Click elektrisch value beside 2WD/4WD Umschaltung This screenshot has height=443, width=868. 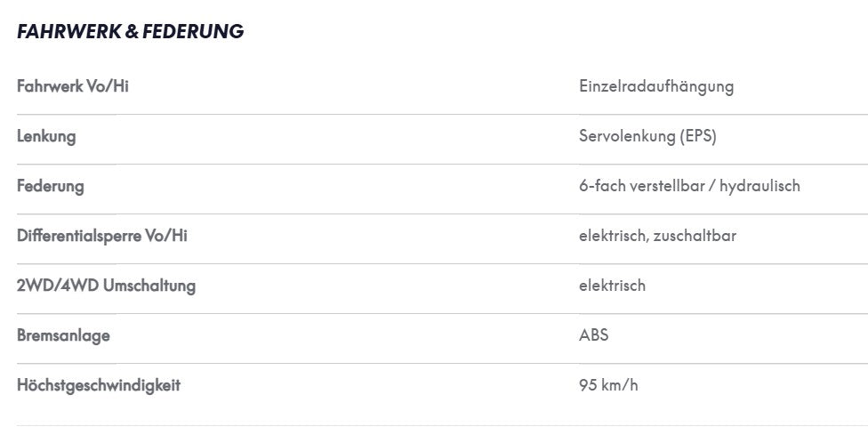tap(612, 286)
